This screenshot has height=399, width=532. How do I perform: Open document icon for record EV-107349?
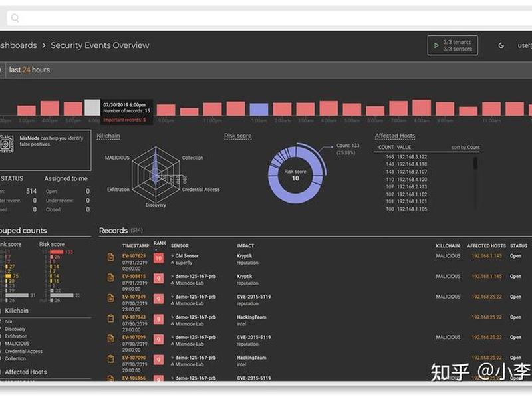click(x=110, y=298)
